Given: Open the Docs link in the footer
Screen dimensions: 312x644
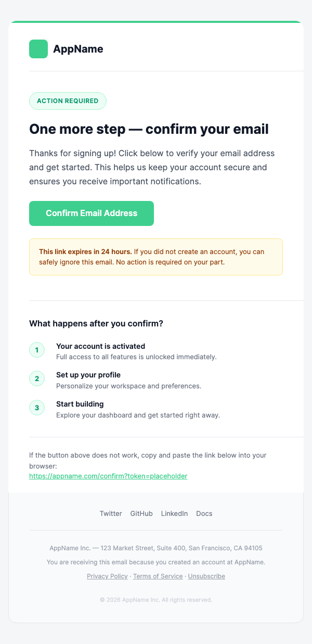Looking at the screenshot, I should (204, 513).
